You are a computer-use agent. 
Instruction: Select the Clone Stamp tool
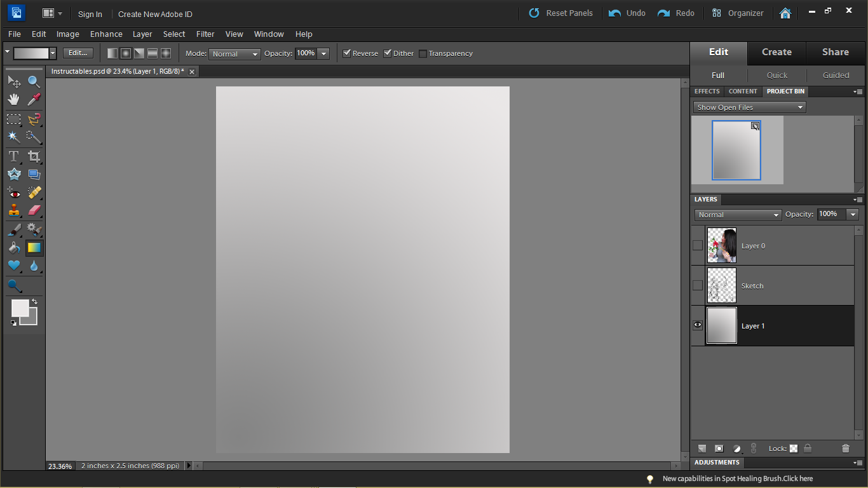(14, 210)
